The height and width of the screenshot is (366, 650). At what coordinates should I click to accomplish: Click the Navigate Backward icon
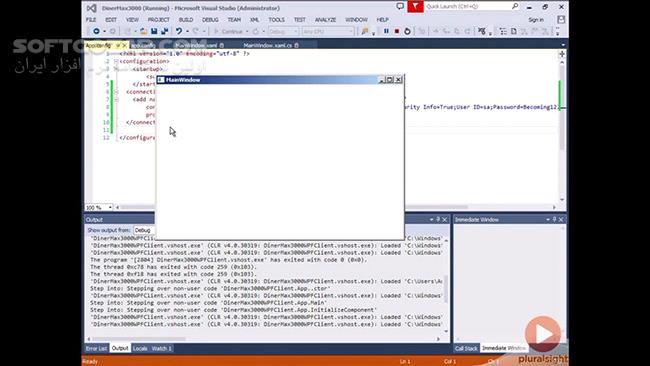96,31
